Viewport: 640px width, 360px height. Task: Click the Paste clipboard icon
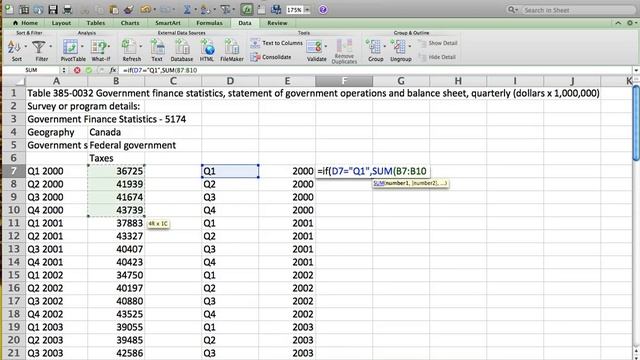pyautogui.click(x=114, y=9)
